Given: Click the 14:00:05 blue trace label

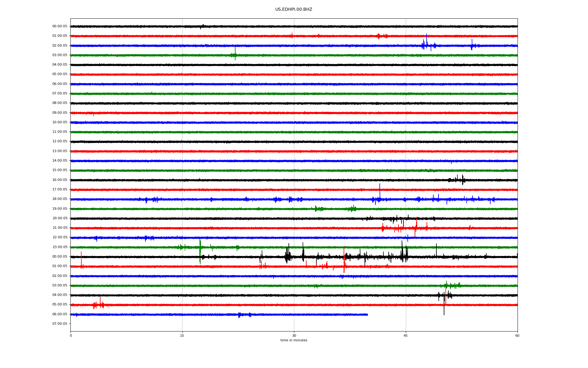Looking at the screenshot, I should click(60, 161).
